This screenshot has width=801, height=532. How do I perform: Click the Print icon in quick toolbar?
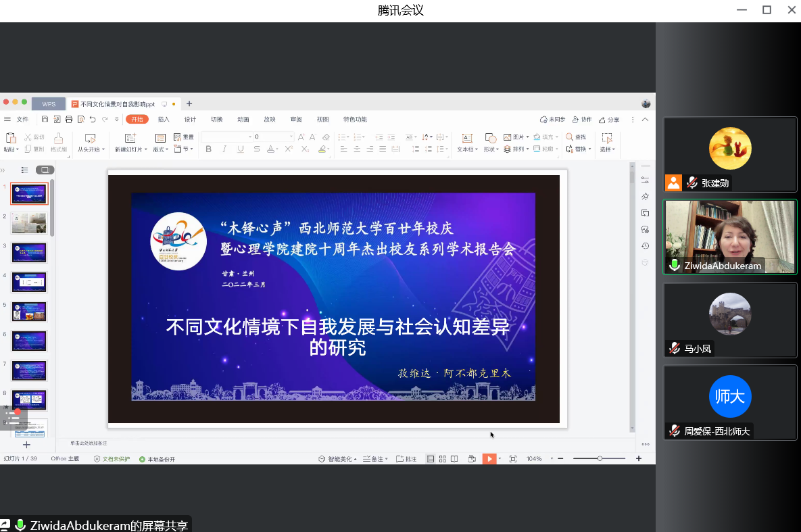(x=68, y=120)
